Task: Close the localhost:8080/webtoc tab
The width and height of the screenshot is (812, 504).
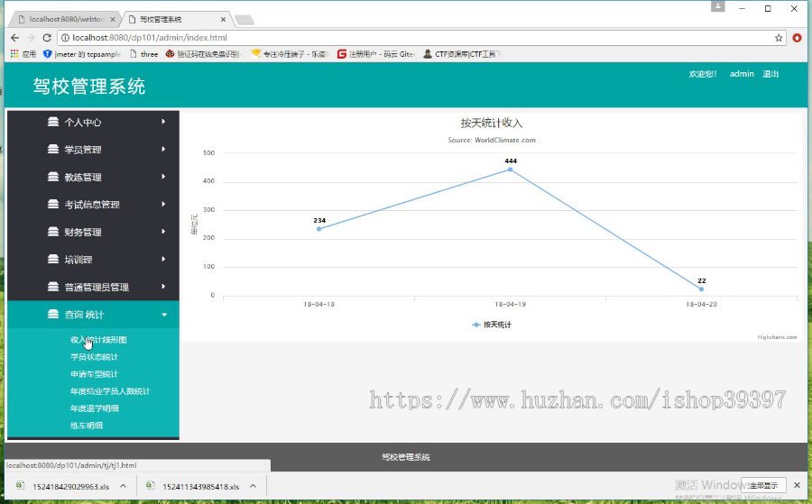Action: [113, 19]
